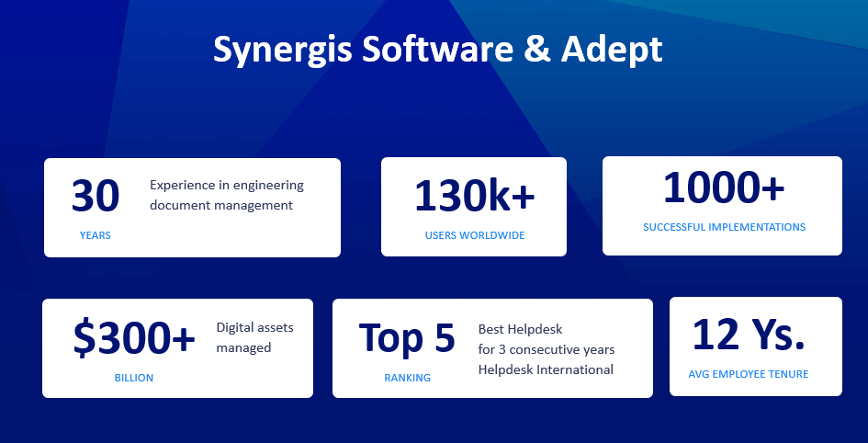Select the '130k+' statistic
868x443 pixels.
click(474, 196)
